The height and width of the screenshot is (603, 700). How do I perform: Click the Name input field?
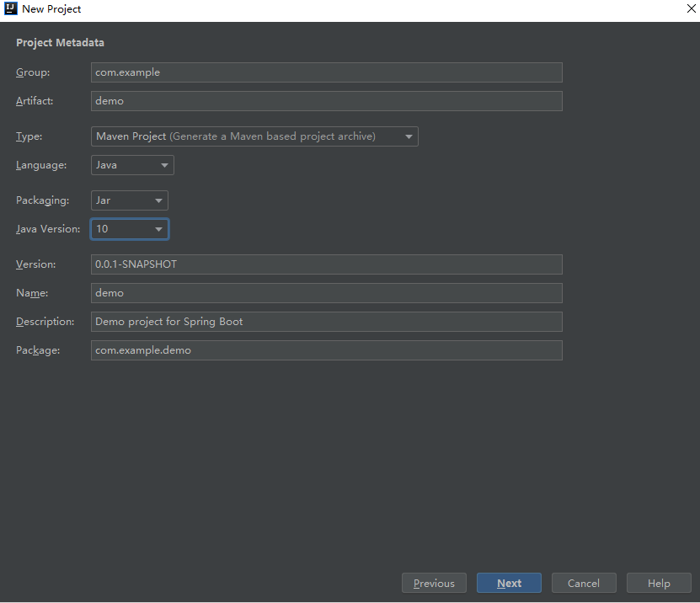click(x=326, y=293)
